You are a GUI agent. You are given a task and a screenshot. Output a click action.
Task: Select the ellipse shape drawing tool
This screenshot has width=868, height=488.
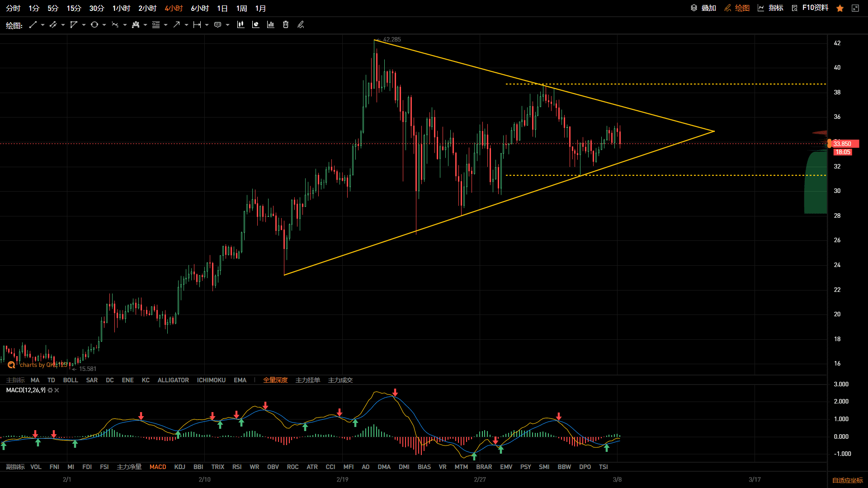tap(94, 25)
